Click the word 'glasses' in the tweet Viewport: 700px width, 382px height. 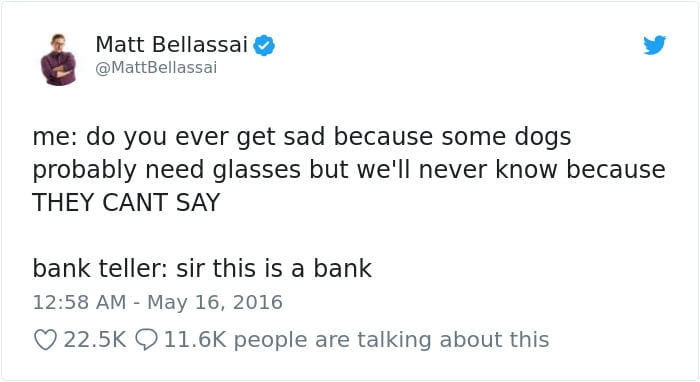pyautogui.click(x=257, y=170)
